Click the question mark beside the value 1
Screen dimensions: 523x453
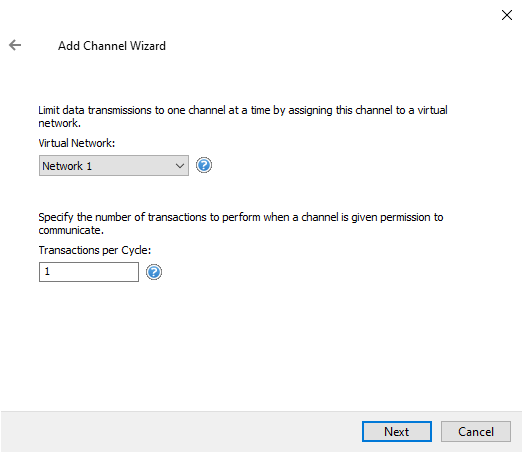pos(154,272)
